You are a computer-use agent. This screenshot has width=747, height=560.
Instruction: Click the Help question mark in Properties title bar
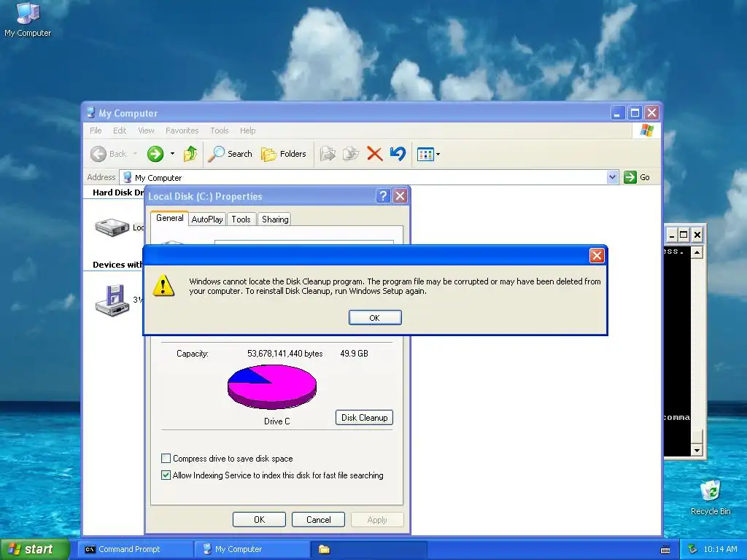point(383,195)
